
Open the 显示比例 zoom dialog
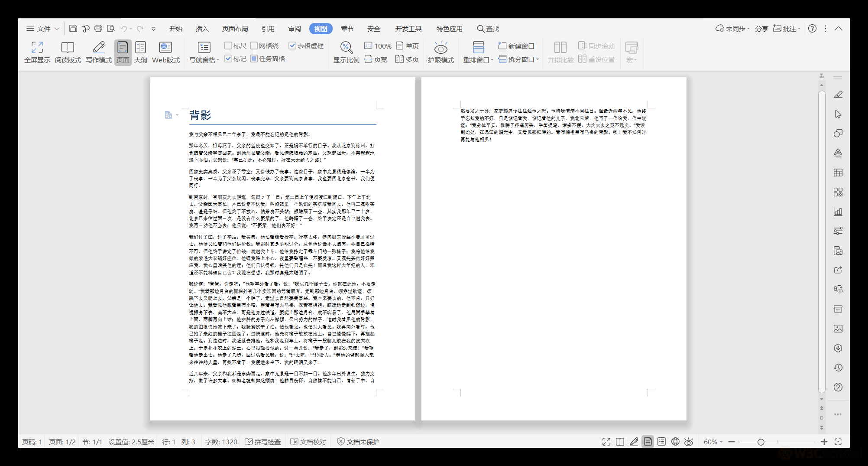pos(346,52)
